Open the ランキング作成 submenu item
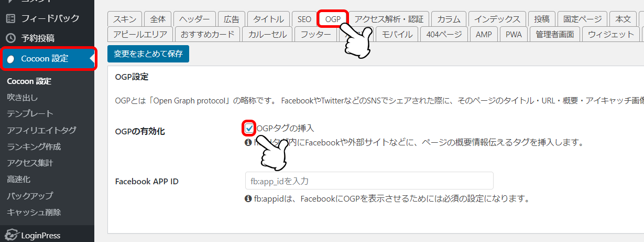 34,146
